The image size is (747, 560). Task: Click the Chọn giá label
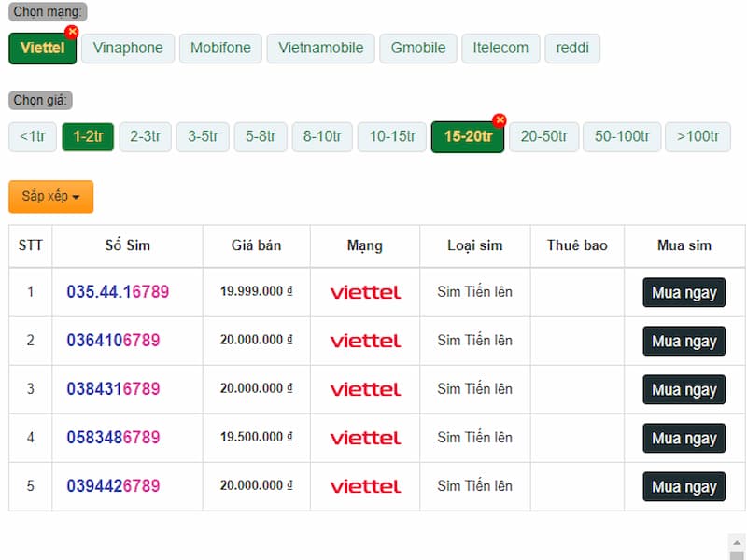click(40, 101)
